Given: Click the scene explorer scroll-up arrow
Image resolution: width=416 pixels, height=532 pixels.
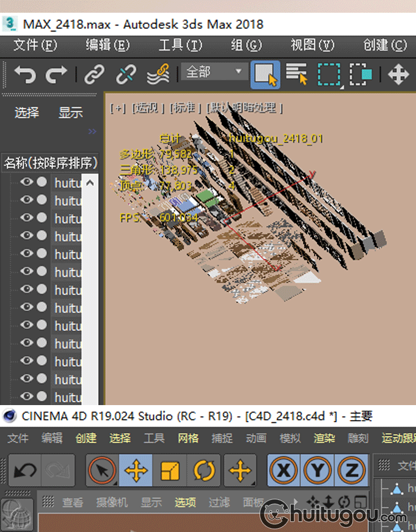Looking at the screenshot, I should (90, 183).
